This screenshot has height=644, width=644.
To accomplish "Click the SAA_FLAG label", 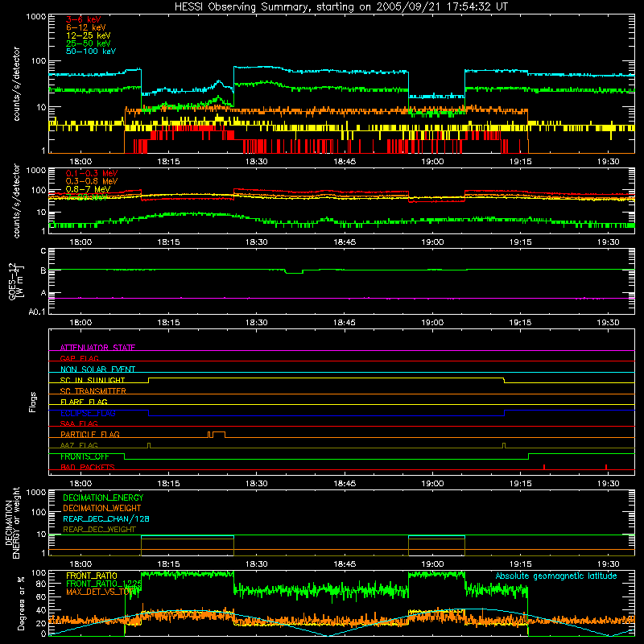I will [79, 423].
